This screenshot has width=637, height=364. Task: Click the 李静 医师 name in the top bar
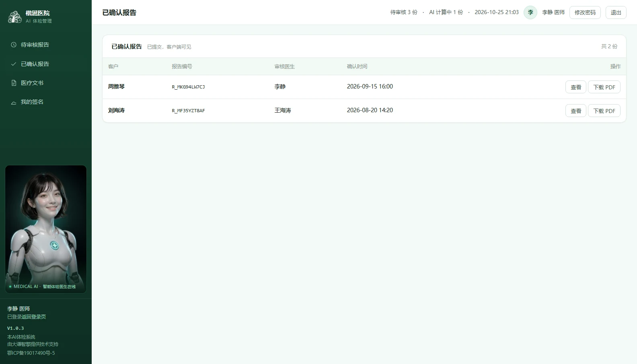553,12
